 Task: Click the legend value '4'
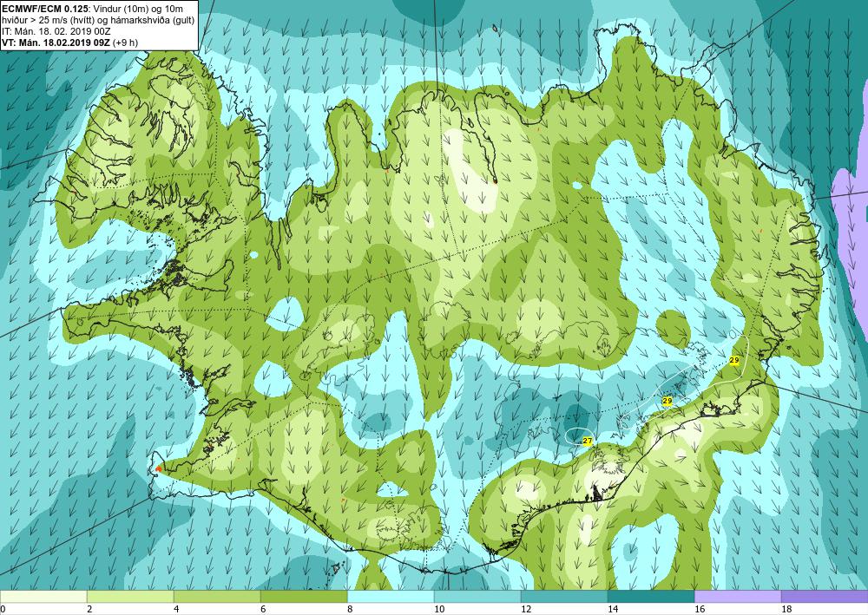(x=176, y=610)
